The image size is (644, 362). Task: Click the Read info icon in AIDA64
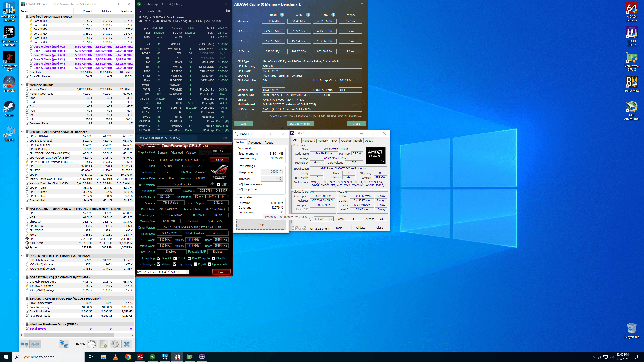click(x=282, y=15)
